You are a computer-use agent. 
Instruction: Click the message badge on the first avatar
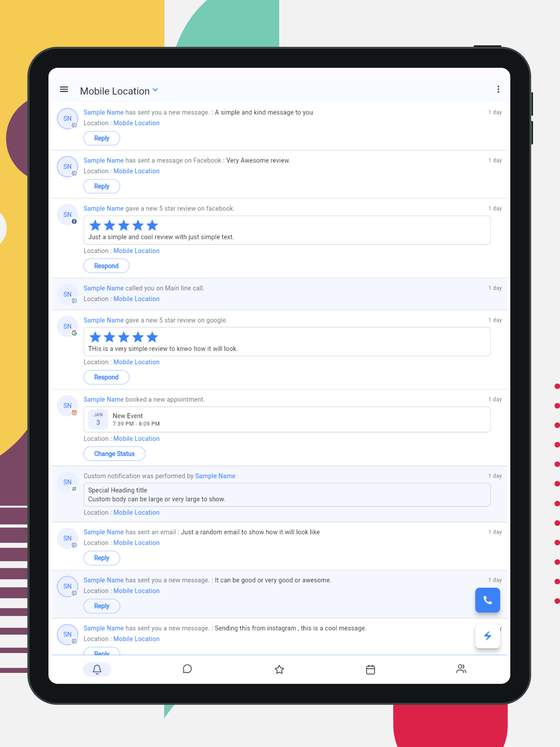(x=74, y=125)
